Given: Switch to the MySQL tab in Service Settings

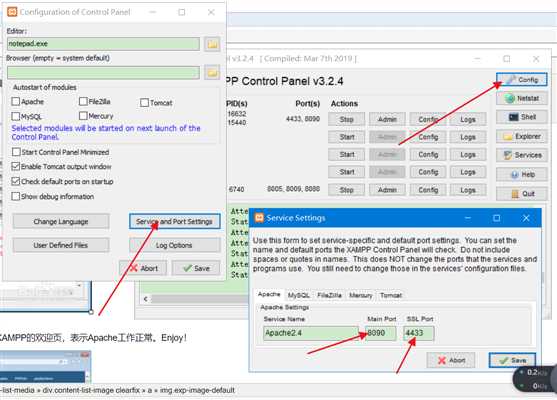Looking at the screenshot, I should click(x=298, y=295).
